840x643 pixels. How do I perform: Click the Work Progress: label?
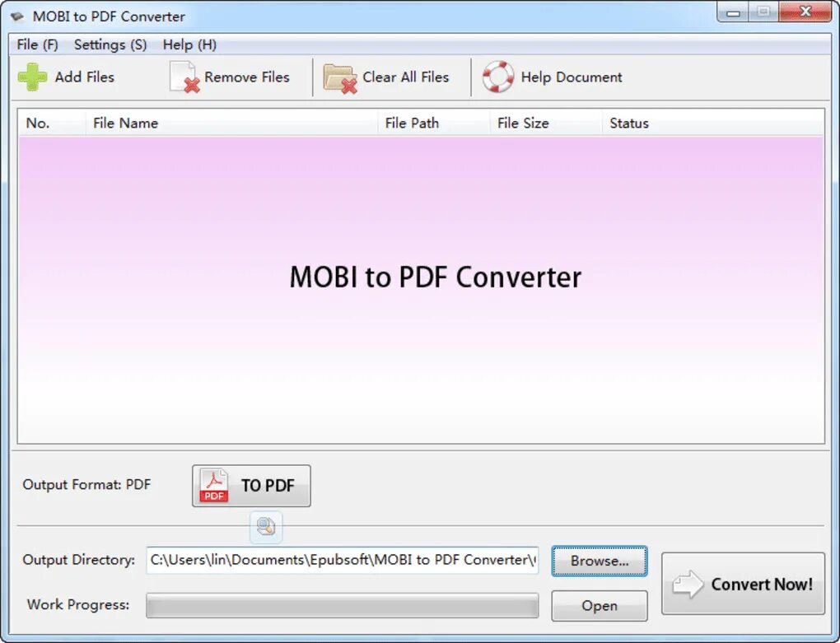pos(78,605)
